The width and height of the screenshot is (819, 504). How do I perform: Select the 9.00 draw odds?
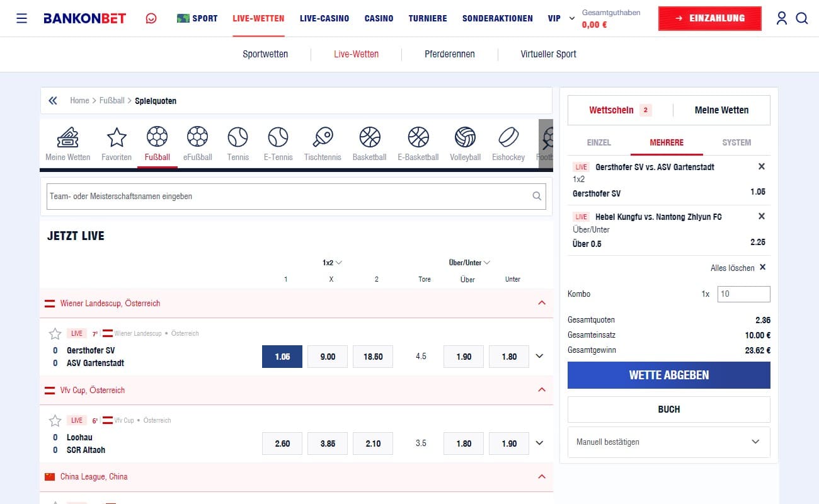(x=328, y=357)
